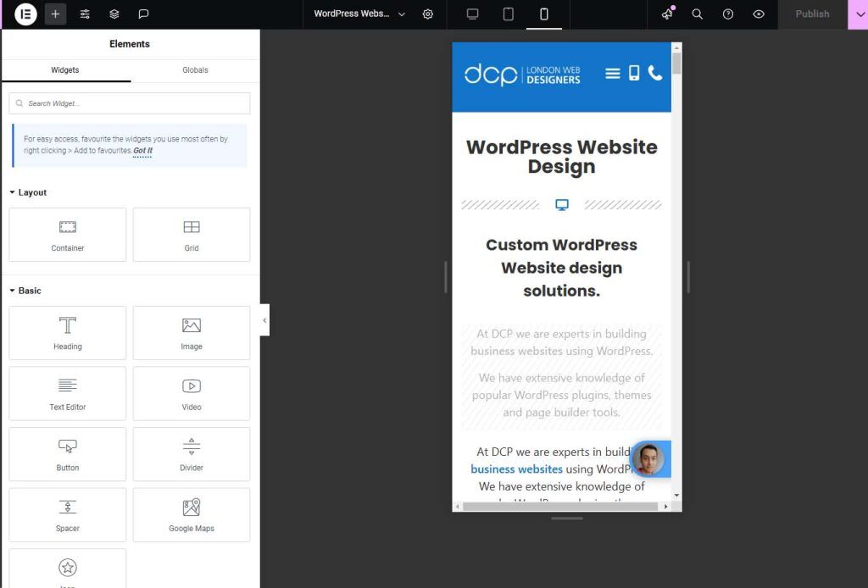The height and width of the screenshot is (588, 868).
Task: Switch to the Widgets tab
Action: tap(65, 70)
